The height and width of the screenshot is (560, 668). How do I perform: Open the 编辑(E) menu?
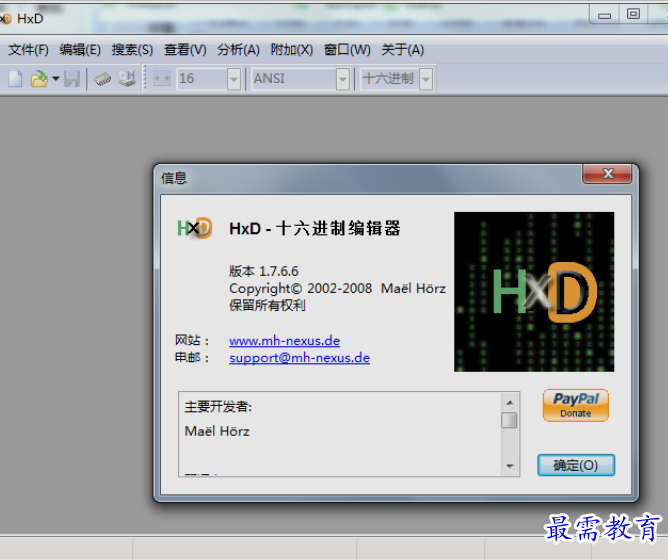[x=80, y=50]
